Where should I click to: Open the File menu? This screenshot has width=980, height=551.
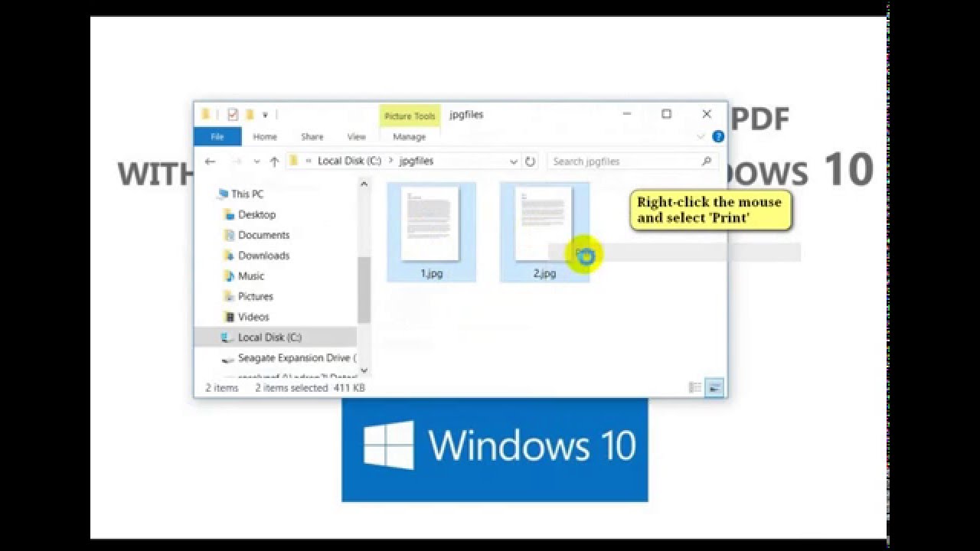(217, 136)
